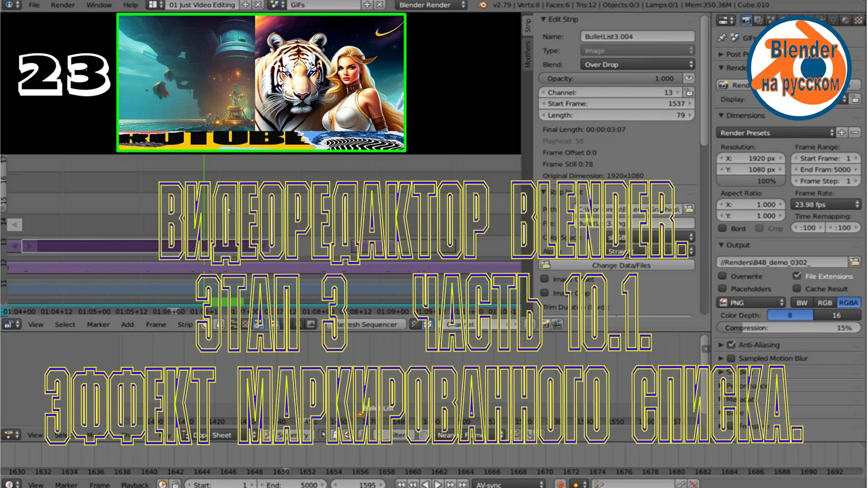The height and width of the screenshot is (488, 868).
Task: Click the auto keyframe record button
Action: tap(560, 484)
